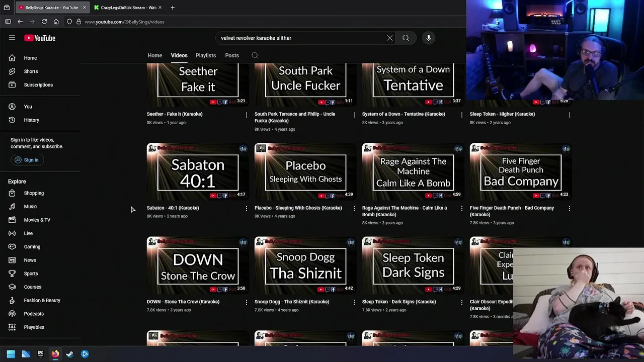
Task: Switch to the channel Playlists tab
Action: (206, 55)
